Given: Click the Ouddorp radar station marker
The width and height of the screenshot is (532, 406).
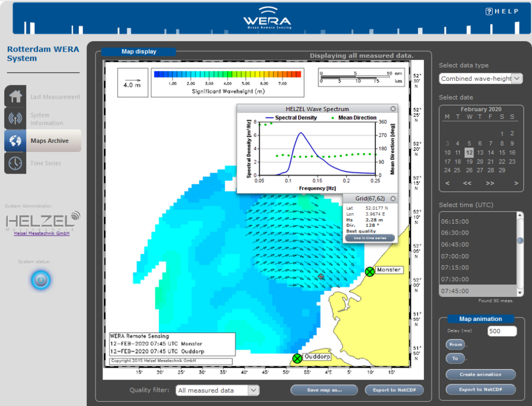Looking at the screenshot, I should click(x=297, y=358).
